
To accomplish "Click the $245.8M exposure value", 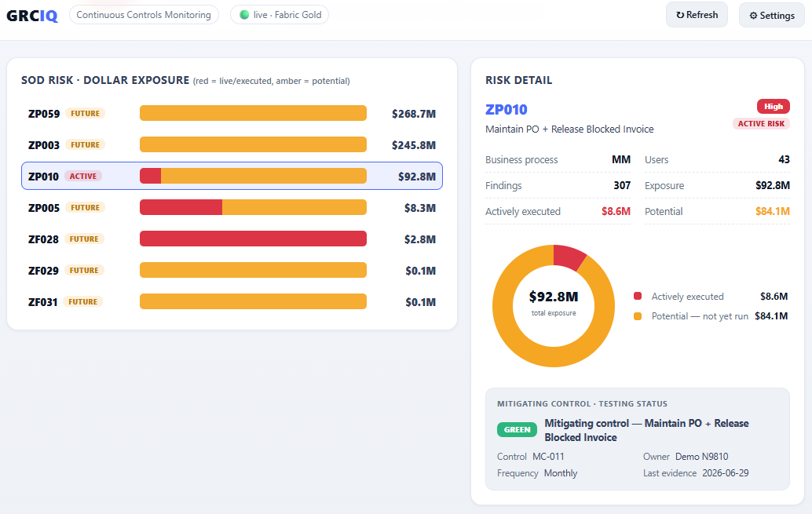I will click(x=413, y=145).
